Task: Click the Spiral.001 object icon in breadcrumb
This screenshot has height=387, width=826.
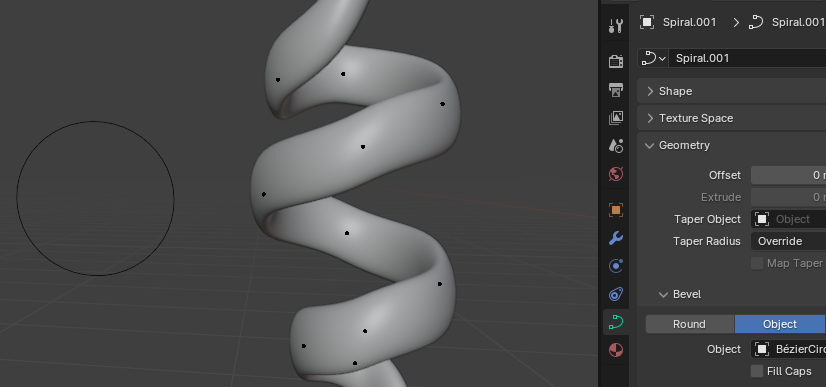Action: 647,22
